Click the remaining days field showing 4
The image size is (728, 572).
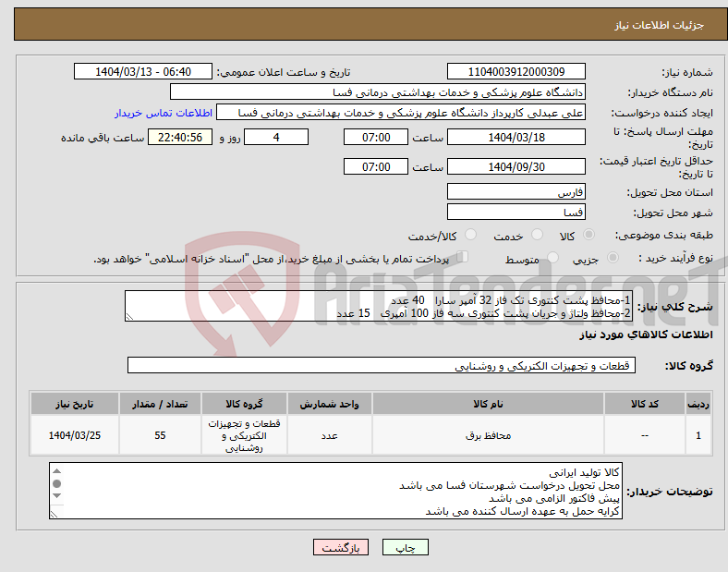pos(276,137)
